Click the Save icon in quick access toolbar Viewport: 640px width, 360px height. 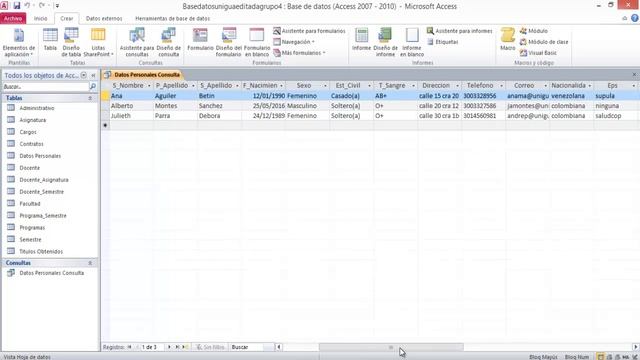(17, 6)
